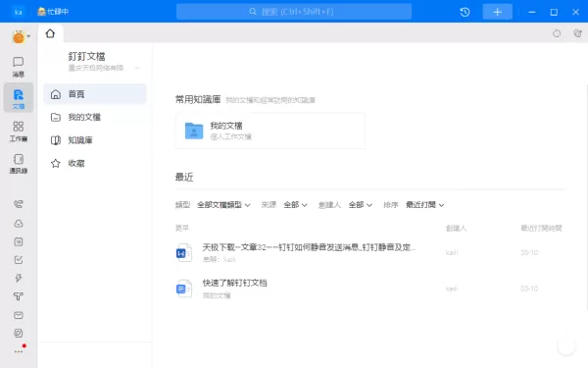Screen dimensions: 588x368
Task: Open the 創建人 全部 filter dropdown
Action: (360, 205)
